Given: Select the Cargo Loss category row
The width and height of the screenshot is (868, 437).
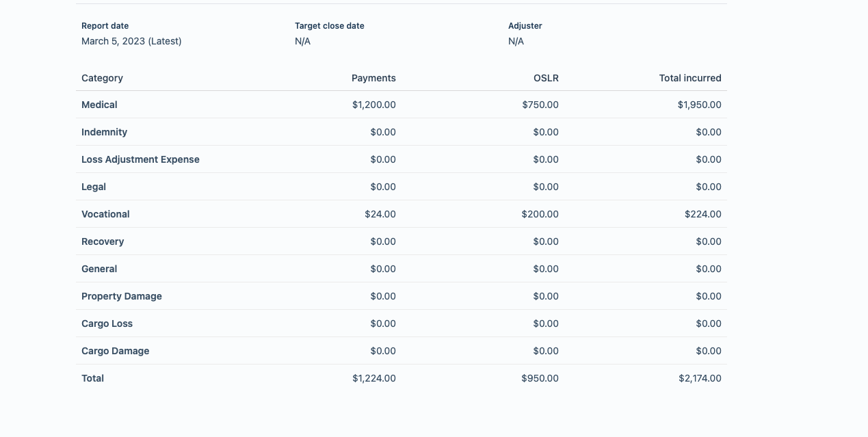Looking at the screenshot, I should [402, 323].
